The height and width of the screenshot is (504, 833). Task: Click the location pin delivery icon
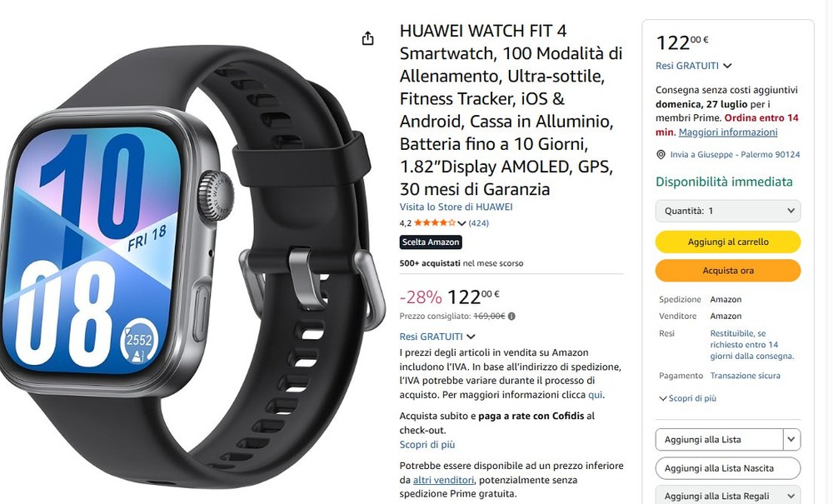click(661, 155)
